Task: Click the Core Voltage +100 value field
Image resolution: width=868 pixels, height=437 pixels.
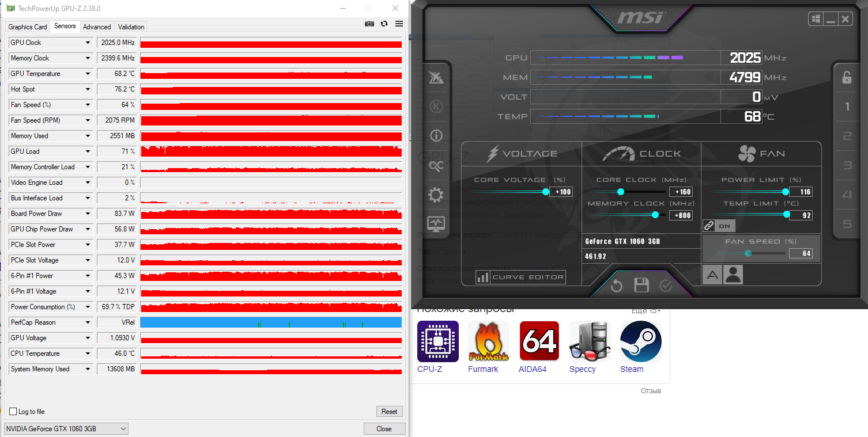Action: pos(561,192)
